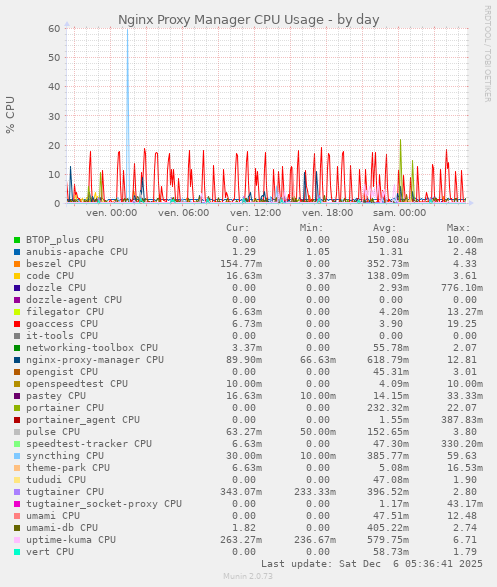Select the speedtest-tracker CPU legend label
The height and width of the screenshot is (587, 497).
point(89,444)
